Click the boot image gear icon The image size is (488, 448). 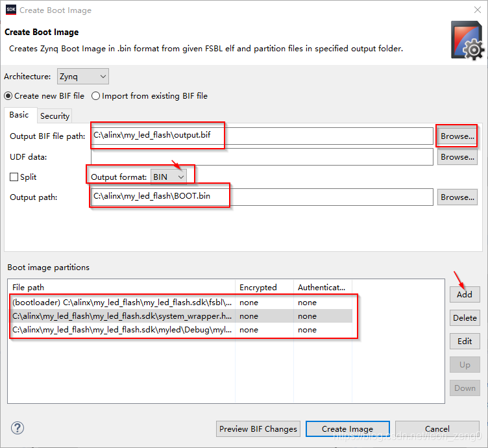coord(467,40)
